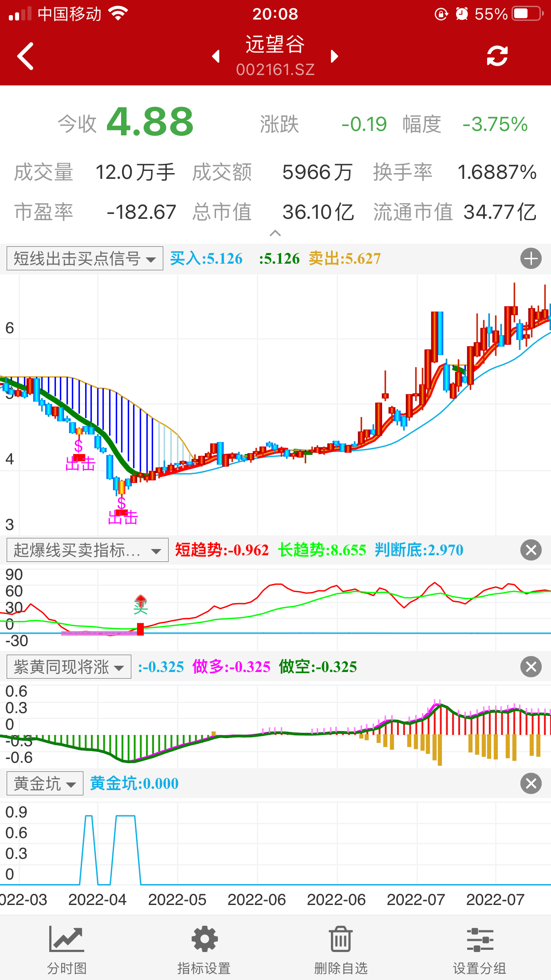The width and height of the screenshot is (551, 980).
Task: Tap the 买 buy signal marker
Action: tap(141, 605)
